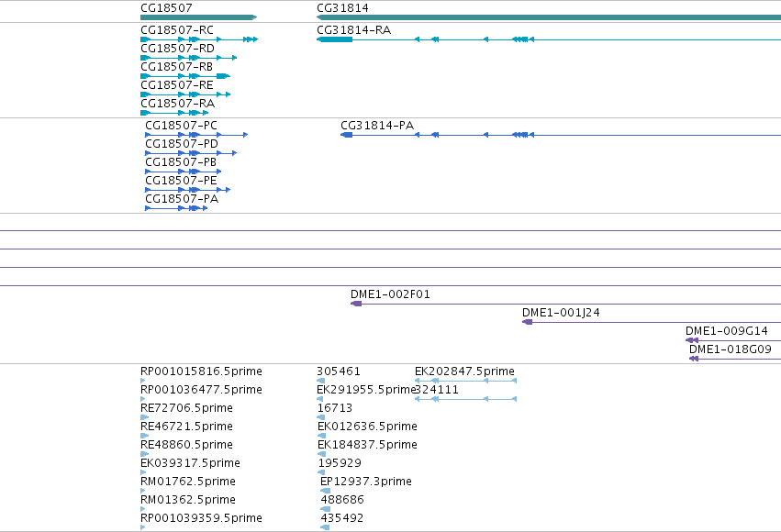This screenshot has height=532, width=781.
Task: Click the CG18507-PD protein glyph track
Action: (x=191, y=153)
